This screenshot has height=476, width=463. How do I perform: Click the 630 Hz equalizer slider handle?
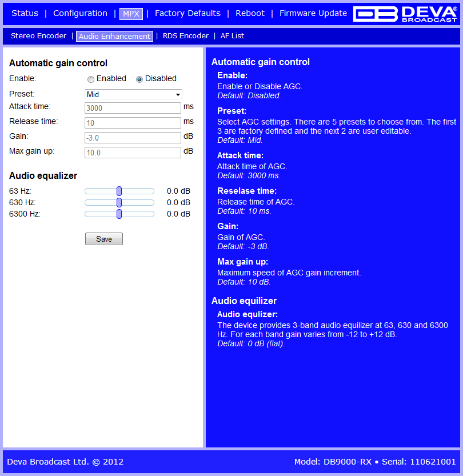119,202
